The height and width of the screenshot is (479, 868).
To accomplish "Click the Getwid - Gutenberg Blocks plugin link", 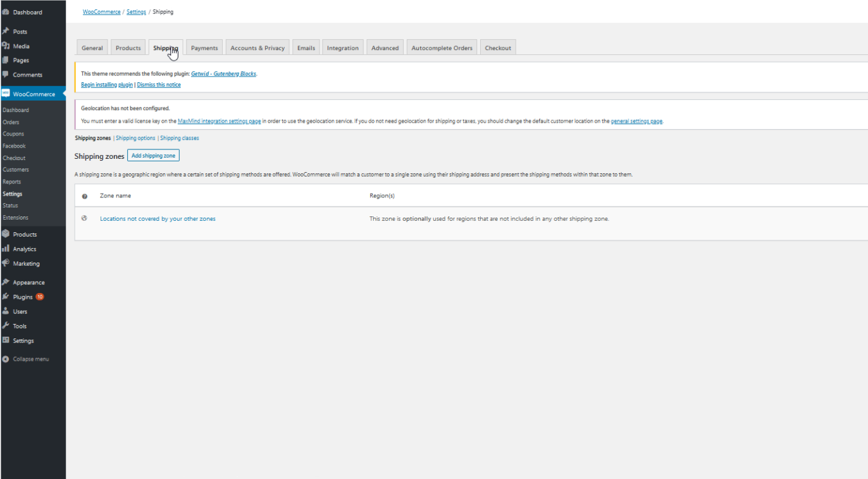I will (224, 74).
